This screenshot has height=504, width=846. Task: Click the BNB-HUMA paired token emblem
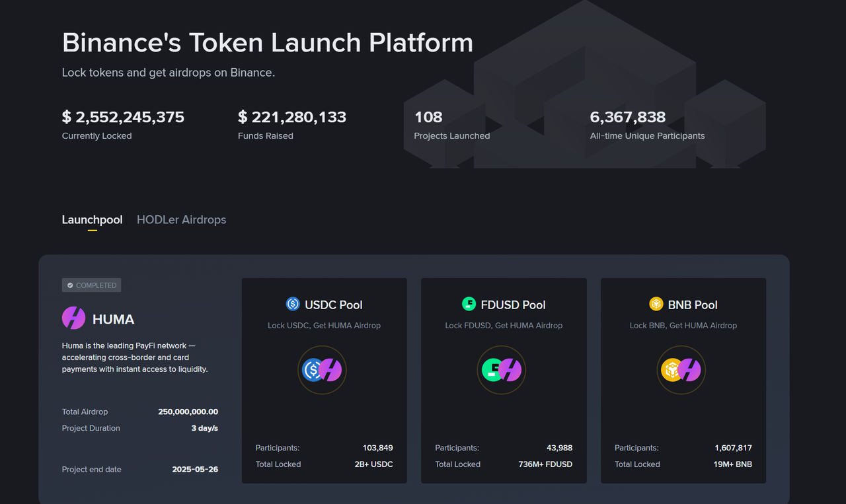click(x=681, y=370)
